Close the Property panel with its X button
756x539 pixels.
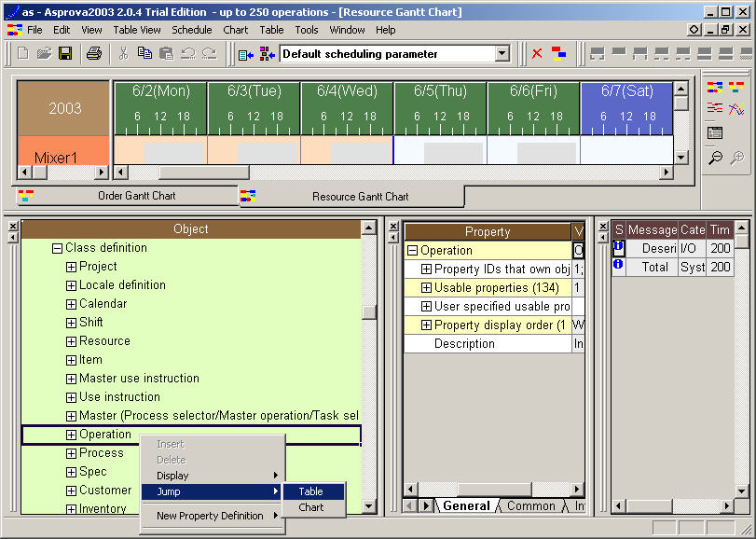pyautogui.click(x=393, y=226)
